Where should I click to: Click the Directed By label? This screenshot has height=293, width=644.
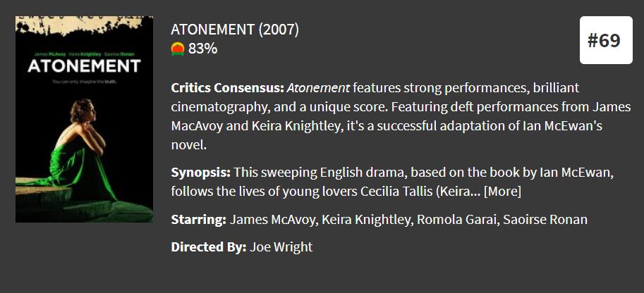pyautogui.click(x=208, y=247)
